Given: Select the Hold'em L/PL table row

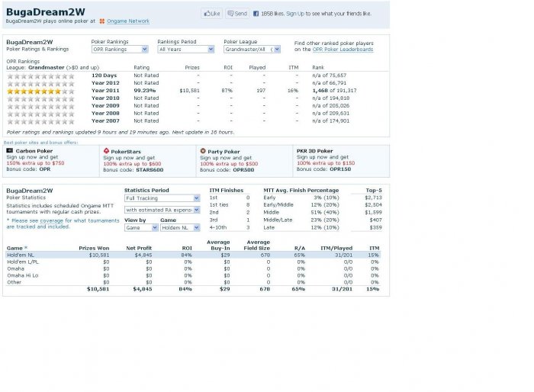Looking at the screenshot, I should 193,262.
